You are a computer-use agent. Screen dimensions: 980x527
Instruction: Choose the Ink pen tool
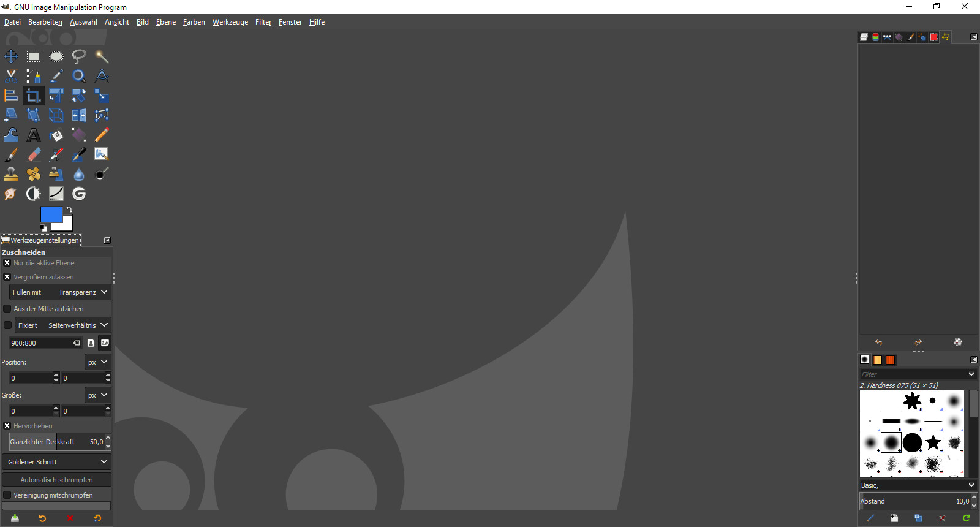pyautogui.click(x=79, y=154)
